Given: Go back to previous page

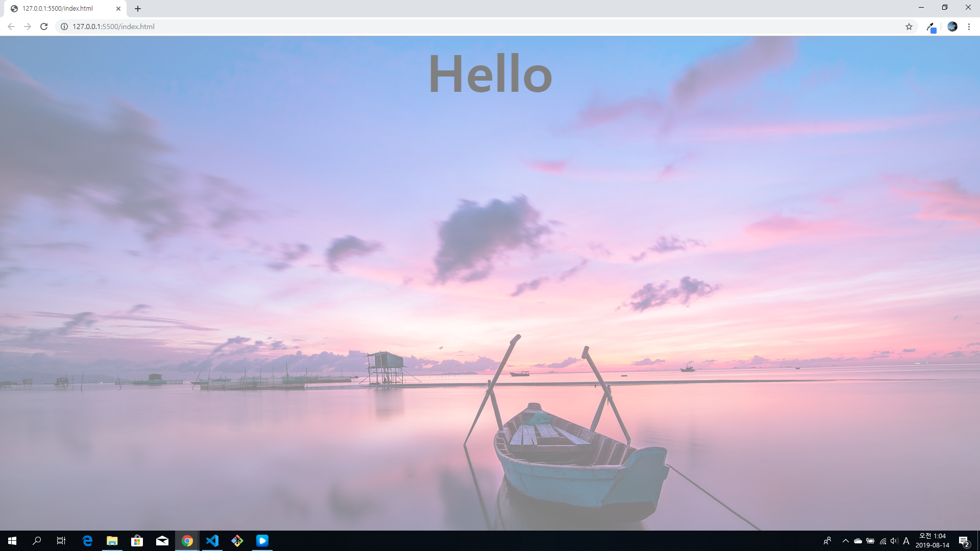Looking at the screenshot, I should [x=11, y=27].
